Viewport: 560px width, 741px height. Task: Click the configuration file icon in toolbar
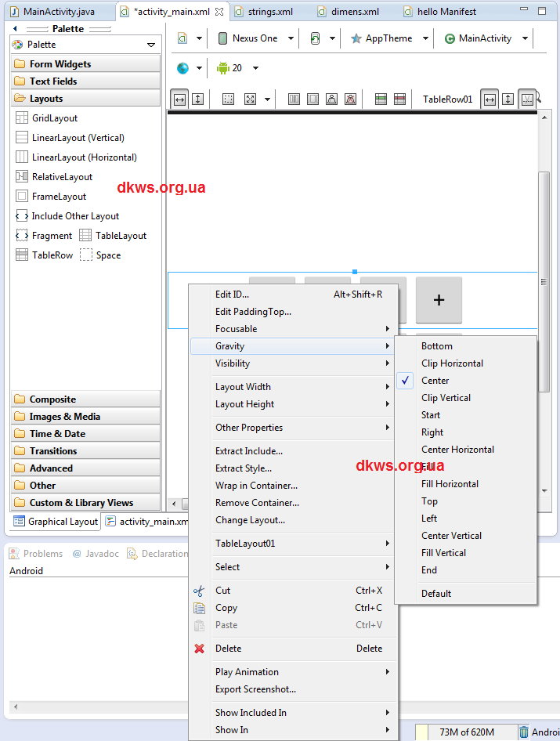pos(182,38)
